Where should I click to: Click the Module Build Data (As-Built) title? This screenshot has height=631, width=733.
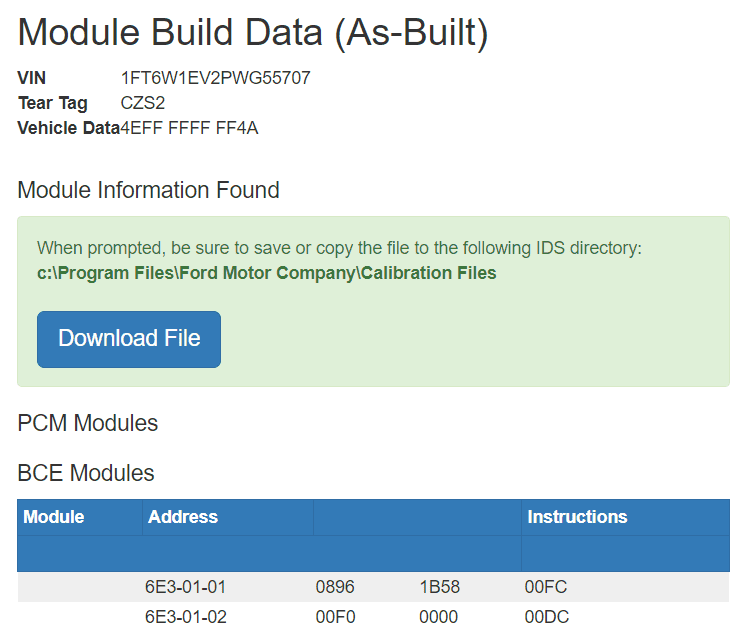tap(253, 33)
